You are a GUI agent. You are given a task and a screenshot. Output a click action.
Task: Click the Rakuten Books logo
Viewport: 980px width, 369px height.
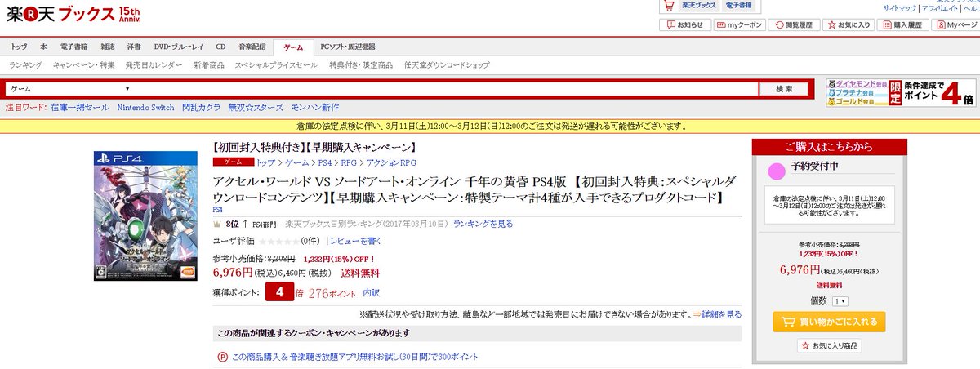(x=72, y=14)
